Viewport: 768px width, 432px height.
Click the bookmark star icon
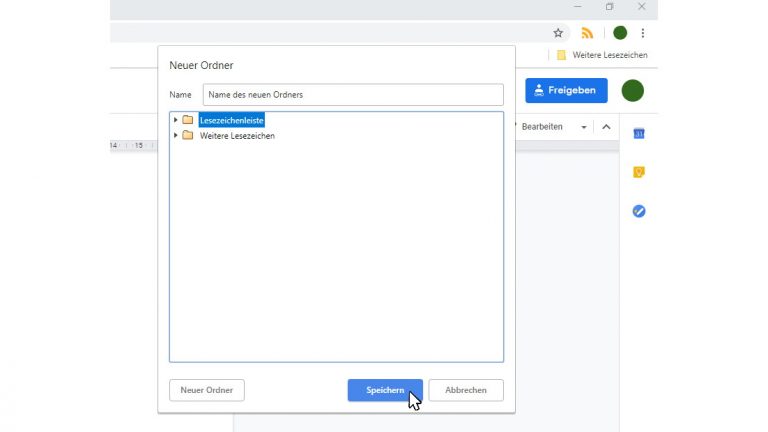pos(558,33)
